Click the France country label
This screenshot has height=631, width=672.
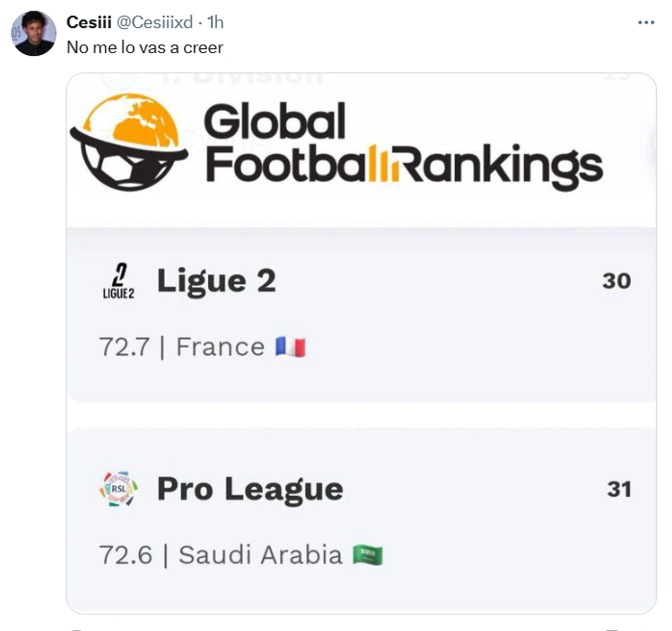[220, 347]
